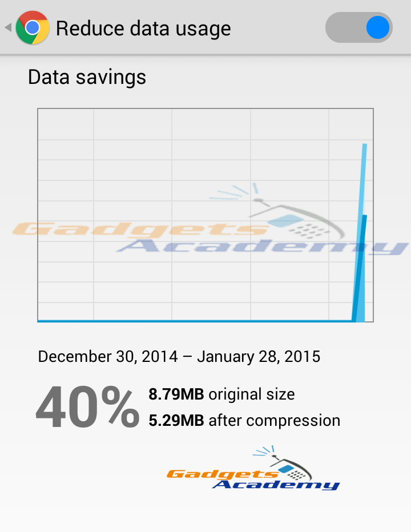Click the Chrome logo icon
411x532 pixels.
[33, 27]
